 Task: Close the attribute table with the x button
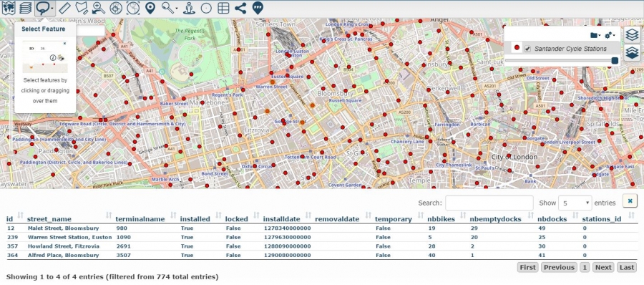(x=630, y=201)
